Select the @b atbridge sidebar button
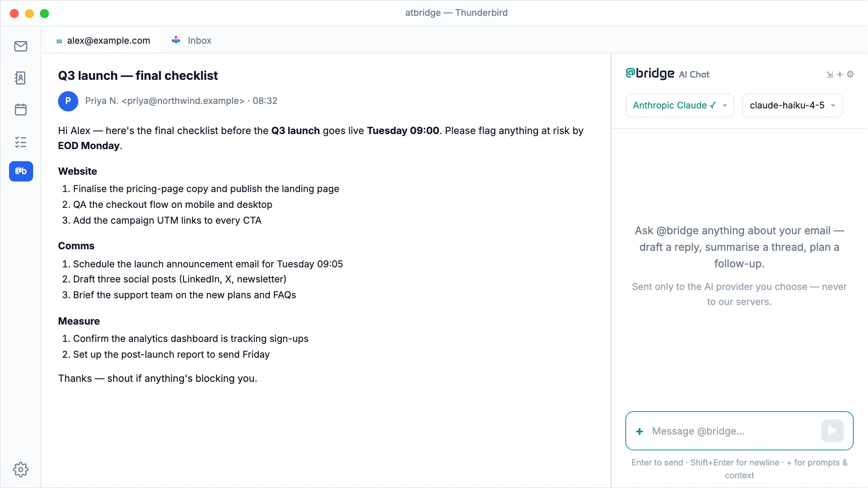868x488 pixels. [x=21, y=171]
